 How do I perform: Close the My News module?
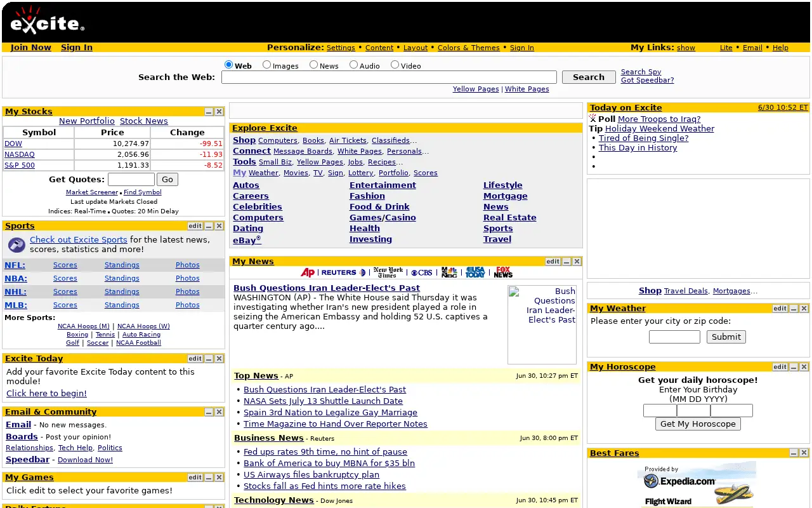click(577, 262)
